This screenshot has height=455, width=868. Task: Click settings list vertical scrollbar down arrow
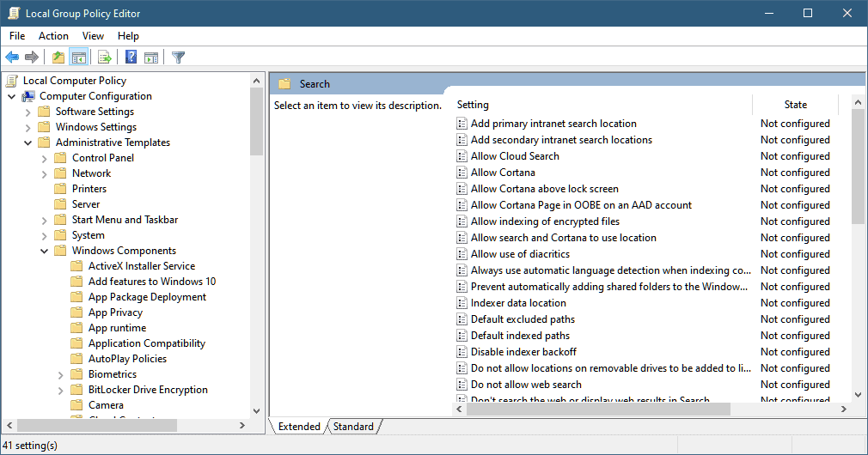(x=858, y=395)
